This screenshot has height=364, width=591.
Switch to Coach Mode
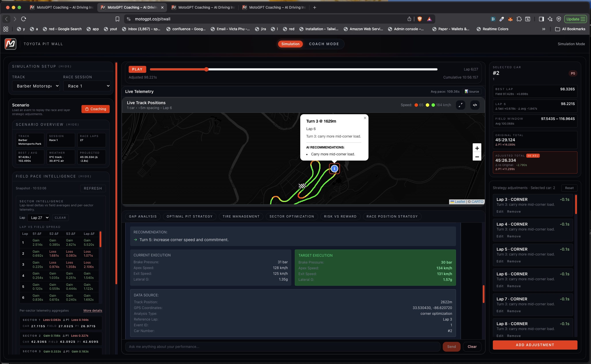[x=324, y=44]
